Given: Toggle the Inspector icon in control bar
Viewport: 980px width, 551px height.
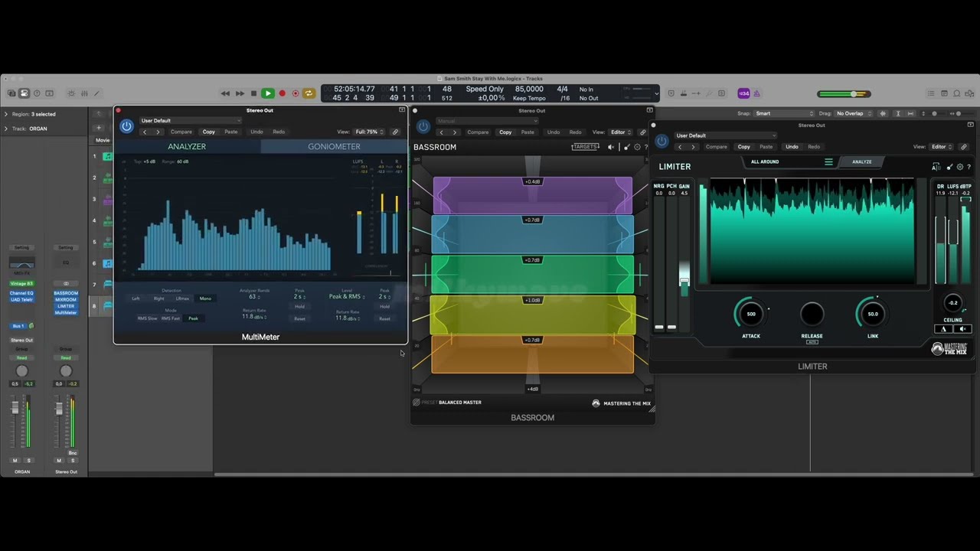Looking at the screenshot, I should (x=24, y=93).
